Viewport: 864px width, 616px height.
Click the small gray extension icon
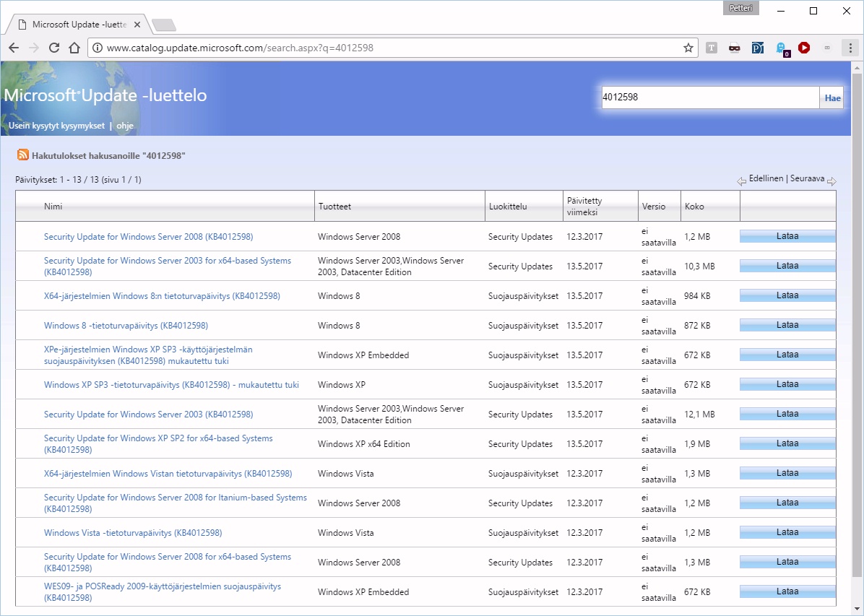click(827, 48)
